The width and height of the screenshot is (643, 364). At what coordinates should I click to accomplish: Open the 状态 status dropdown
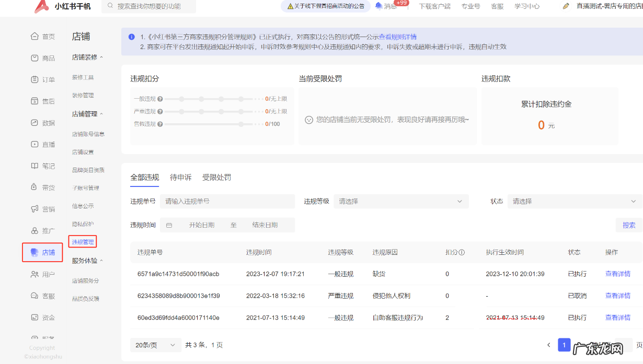[574, 201]
